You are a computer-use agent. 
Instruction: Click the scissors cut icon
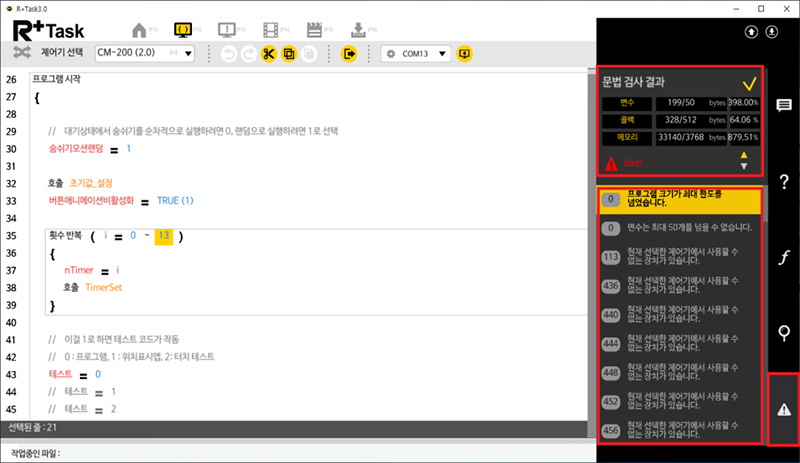(269, 53)
